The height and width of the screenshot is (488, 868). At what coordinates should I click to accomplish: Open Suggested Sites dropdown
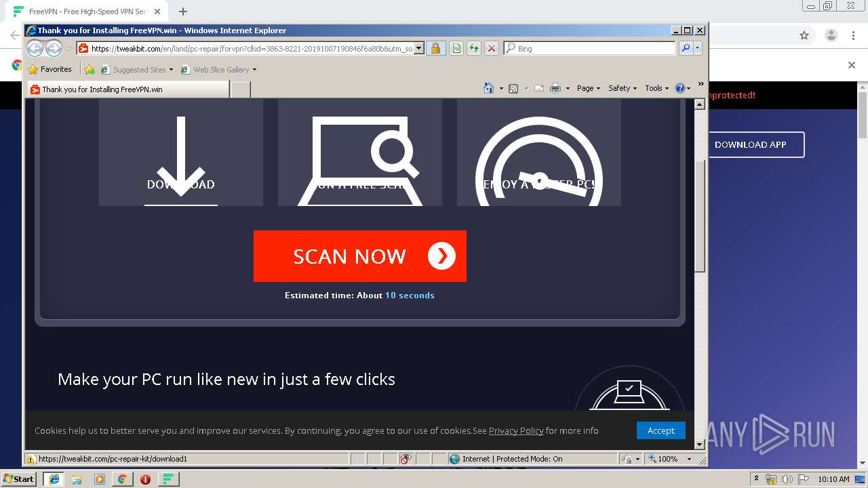pyautogui.click(x=136, y=70)
